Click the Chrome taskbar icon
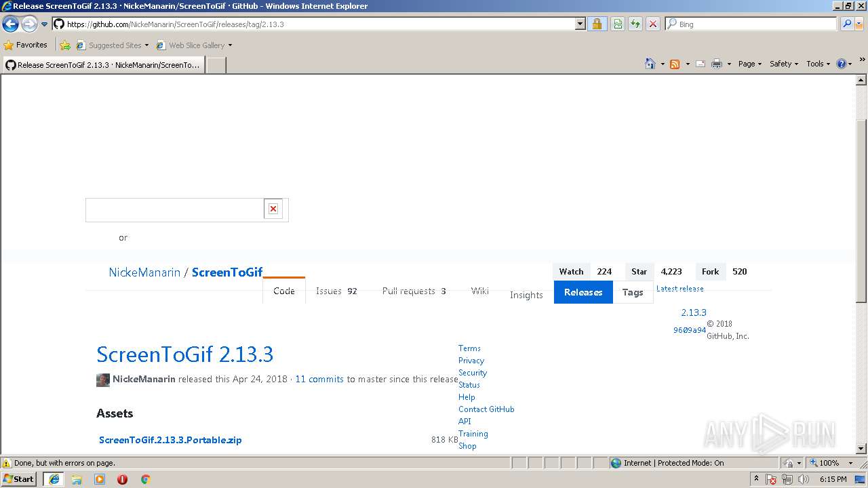868x488 pixels. pos(145,479)
